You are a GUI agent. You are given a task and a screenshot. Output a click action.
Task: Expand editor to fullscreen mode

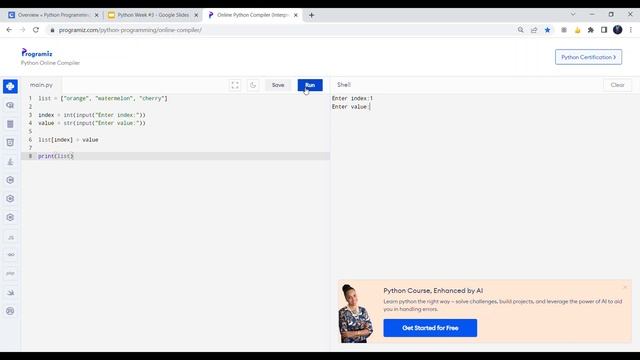[235, 85]
